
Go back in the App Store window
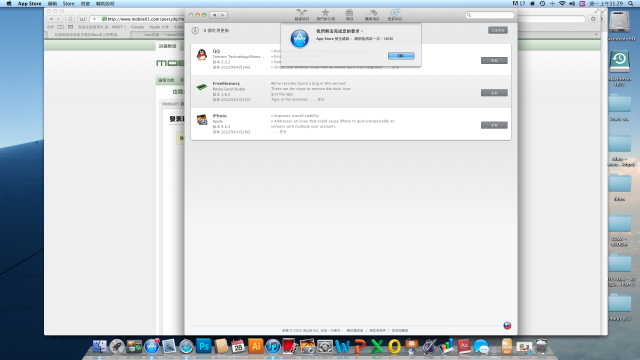tap(214, 15)
